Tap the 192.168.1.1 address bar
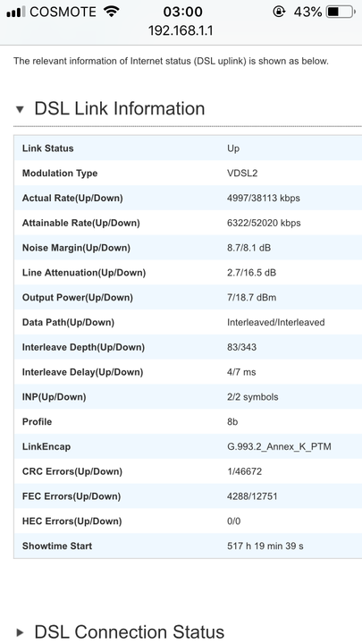The width and height of the screenshot is (362, 644). click(x=181, y=30)
